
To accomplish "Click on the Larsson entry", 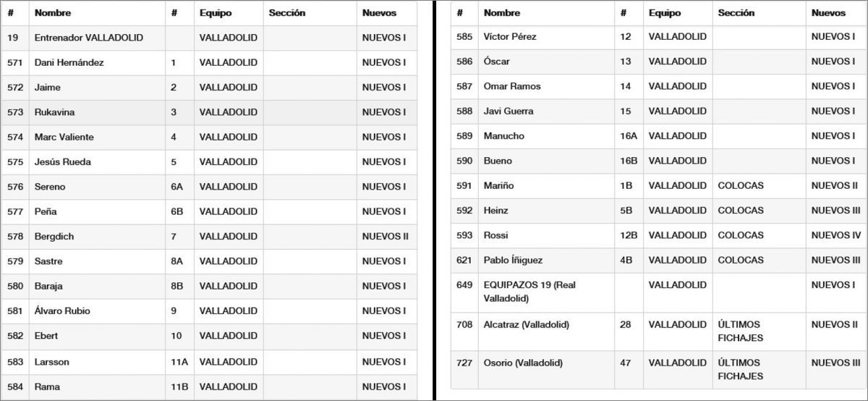I will [x=51, y=361].
